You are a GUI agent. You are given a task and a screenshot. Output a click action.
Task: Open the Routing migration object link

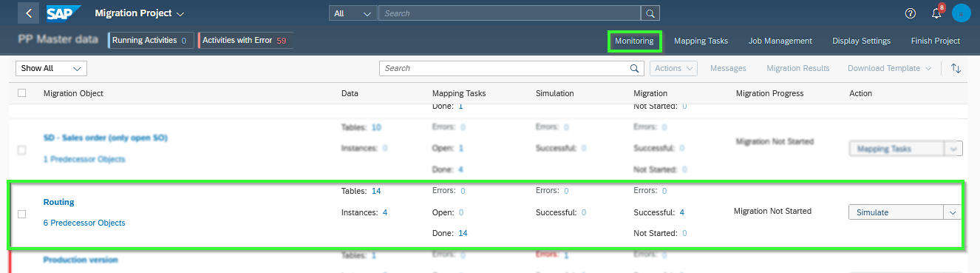(x=59, y=202)
